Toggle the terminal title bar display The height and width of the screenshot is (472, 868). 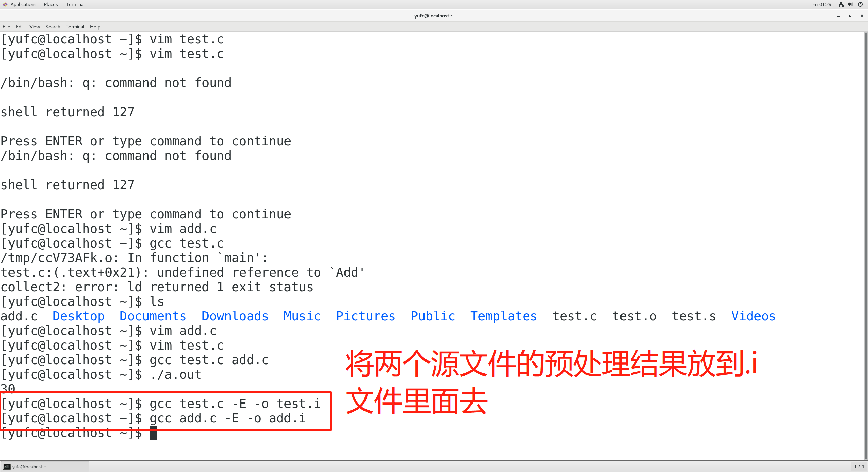click(x=34, y=27)
